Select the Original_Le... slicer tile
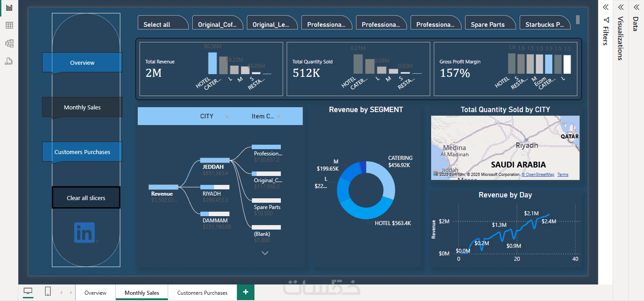644x301 pixels. pos(272,23)
